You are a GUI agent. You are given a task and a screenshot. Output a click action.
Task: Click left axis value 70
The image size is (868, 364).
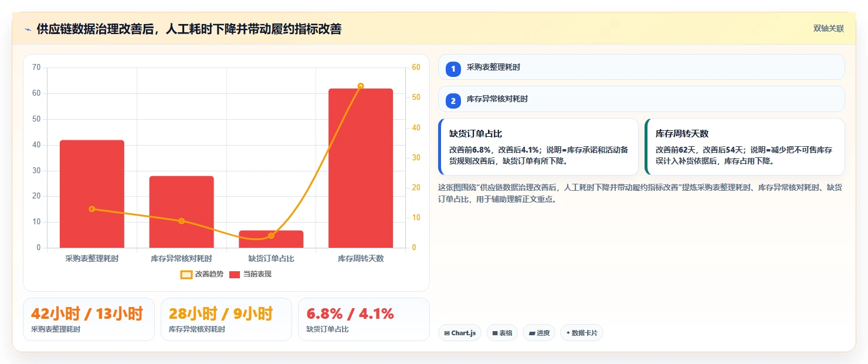point(36,68)
